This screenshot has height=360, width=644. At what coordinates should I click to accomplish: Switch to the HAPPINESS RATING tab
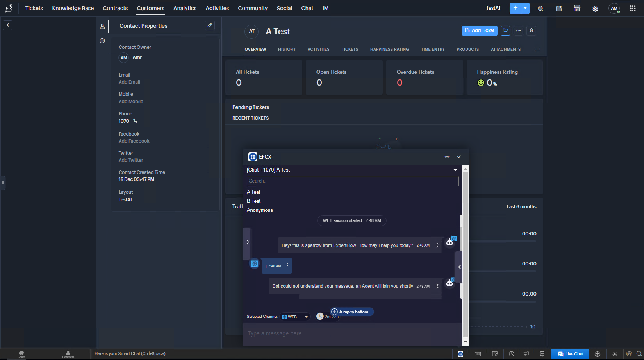(389, 49)
